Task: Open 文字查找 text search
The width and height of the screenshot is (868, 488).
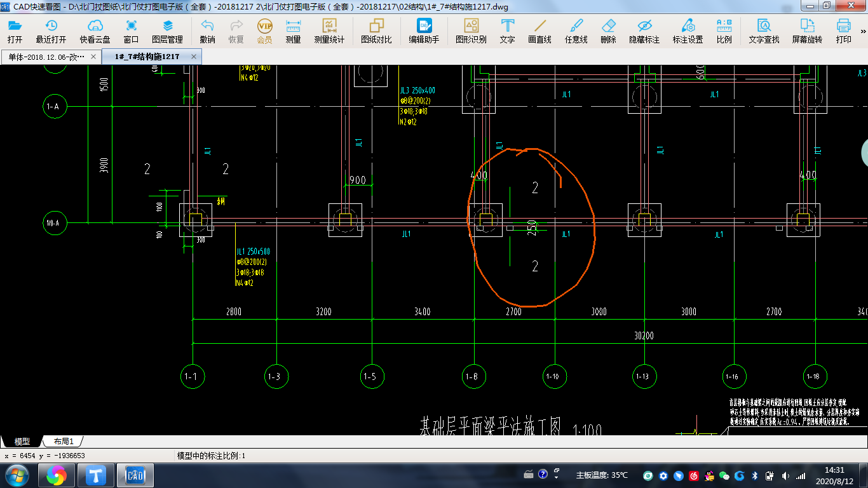Action: click(x=764, y=31)
